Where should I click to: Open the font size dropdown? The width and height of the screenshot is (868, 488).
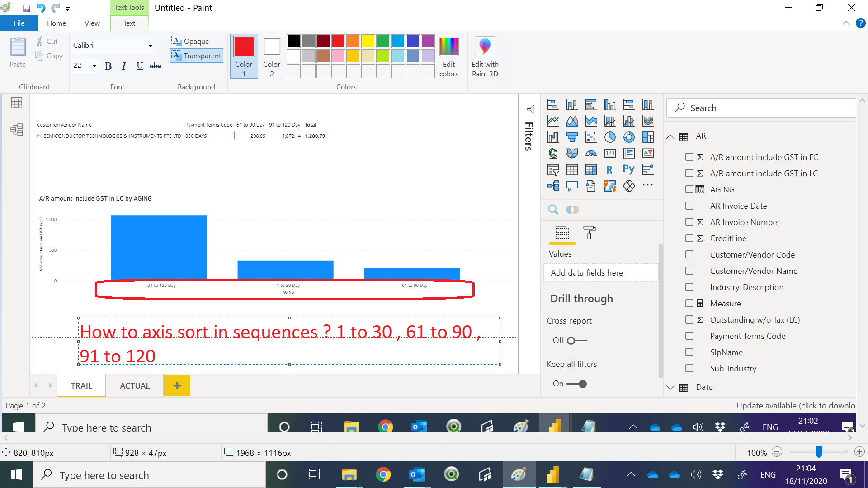[x=94, y=66]
